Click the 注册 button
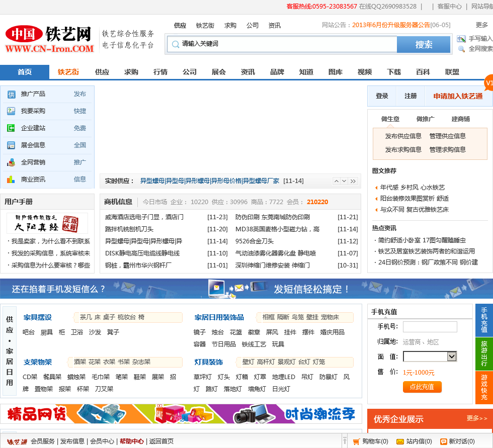 click(410, 96)
